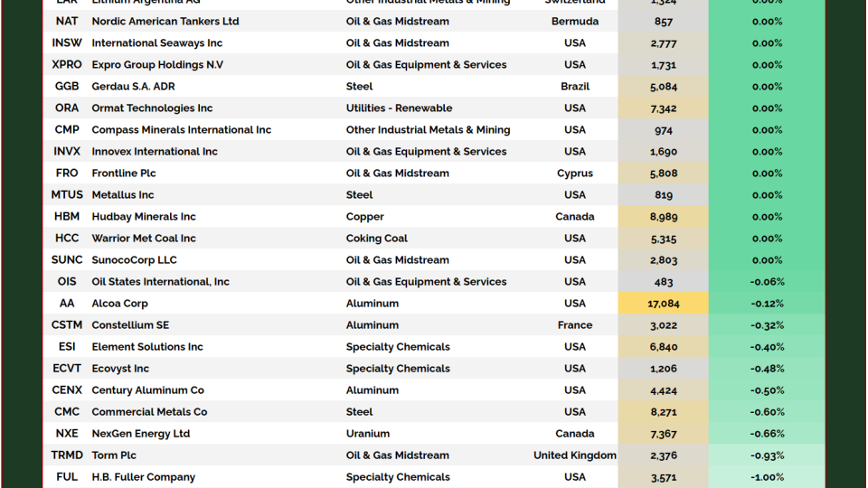Image resolution: width=868 pixels, height=488 pixels.
Task: Open the International Seaways Inc company name
Action: [156, 43]
